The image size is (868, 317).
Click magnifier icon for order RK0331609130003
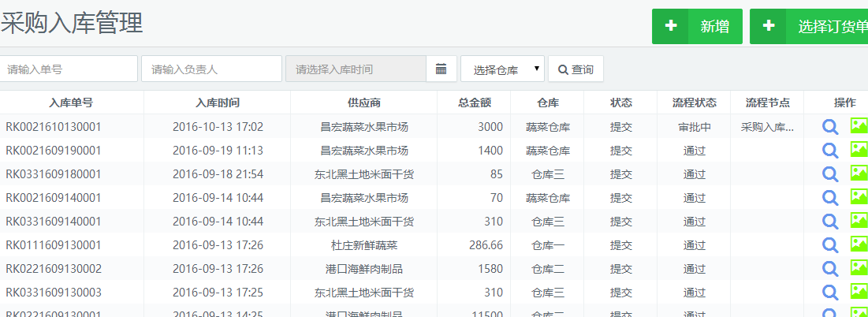(829, 293)
